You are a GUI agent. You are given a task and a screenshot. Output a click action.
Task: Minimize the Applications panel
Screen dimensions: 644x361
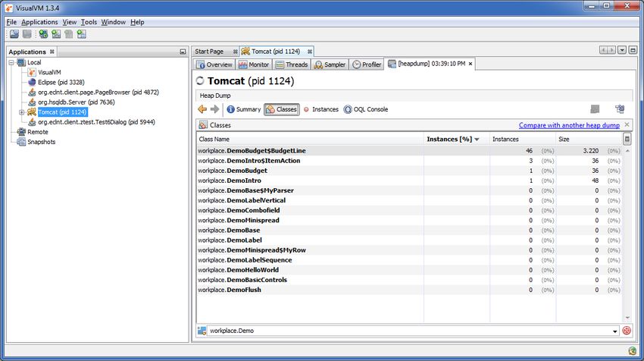tap(183, 52)
